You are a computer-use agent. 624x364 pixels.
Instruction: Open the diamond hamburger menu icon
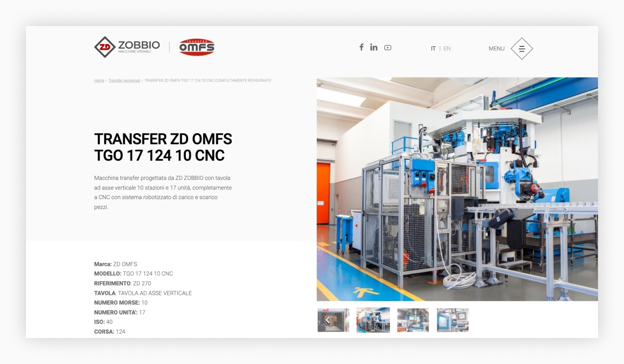[522, 48]
